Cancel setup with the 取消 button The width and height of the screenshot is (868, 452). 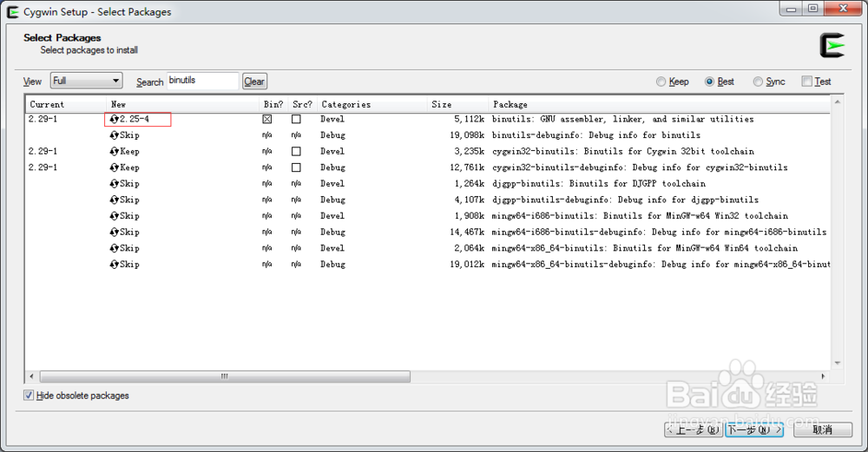tap(822, 429)
